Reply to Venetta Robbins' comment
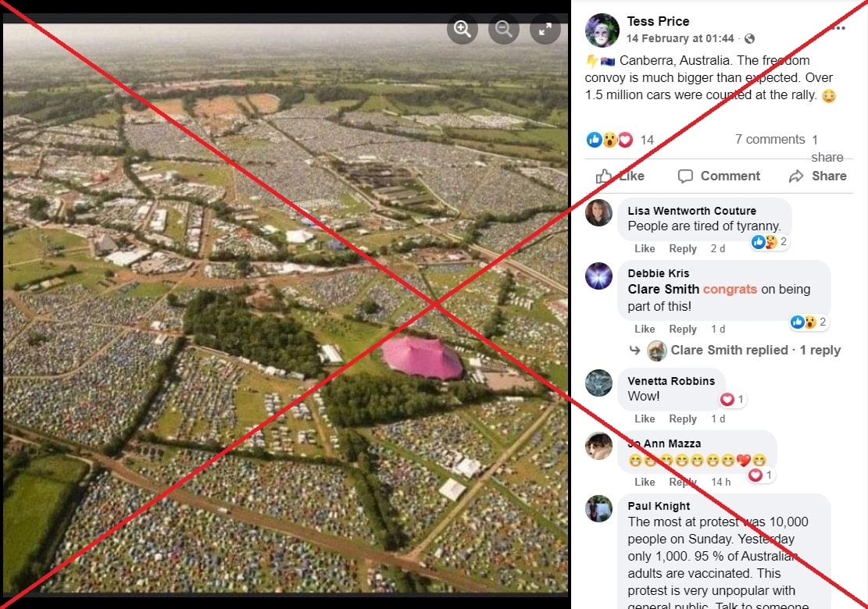The height and width of the screenshot is (609, 868). coord(683,418)
